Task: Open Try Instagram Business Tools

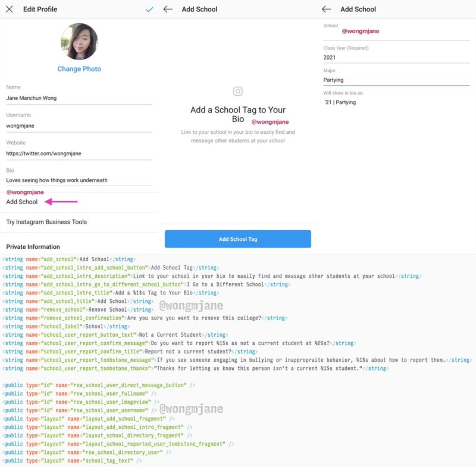Action: [x=79, y=222]
